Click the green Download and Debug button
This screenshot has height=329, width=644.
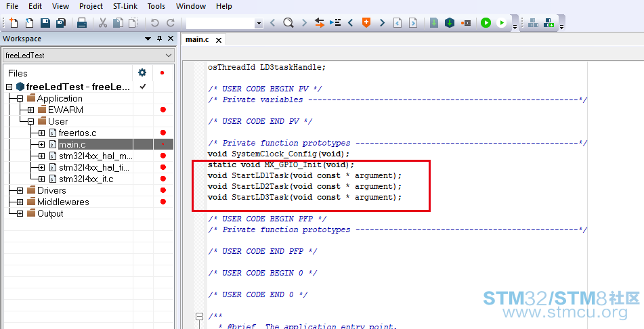(486, 23)
